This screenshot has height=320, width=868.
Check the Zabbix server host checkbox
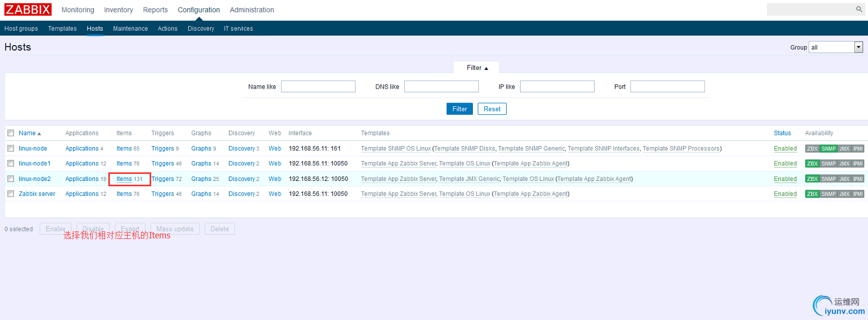click(11, 194)
